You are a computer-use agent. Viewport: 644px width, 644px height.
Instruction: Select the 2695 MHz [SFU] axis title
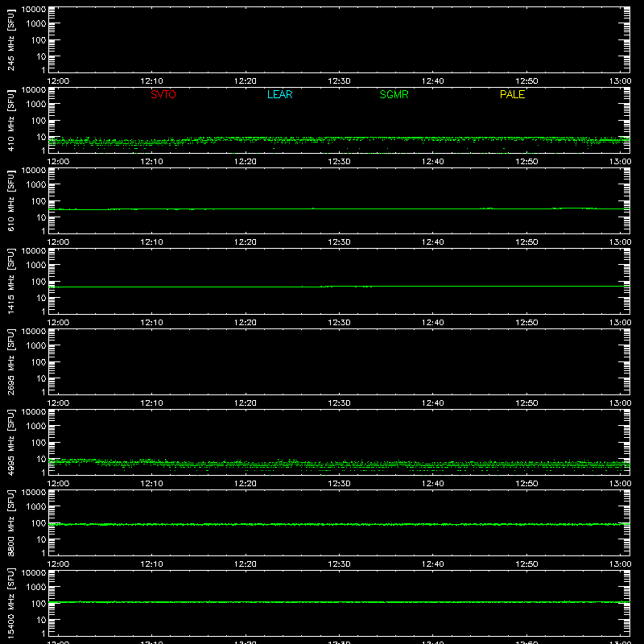(x=10, y=361)
